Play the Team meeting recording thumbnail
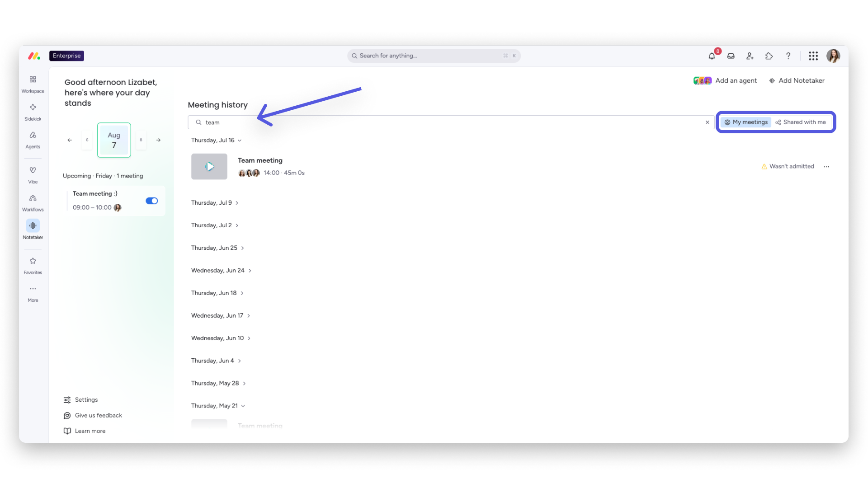Image resolution: width=868 pixels, height=488 pixels. click(x=209, y=167)
